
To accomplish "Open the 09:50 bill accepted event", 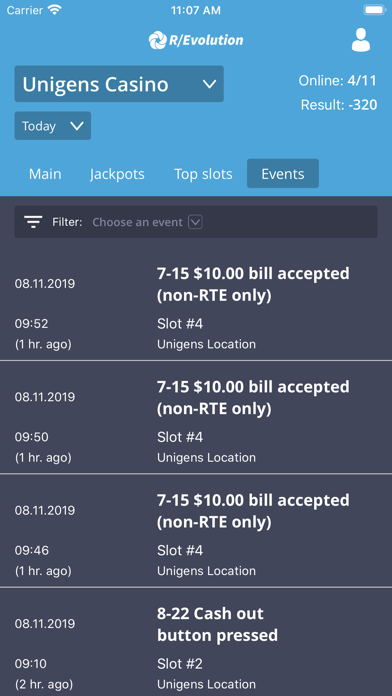I will [196, 417].
